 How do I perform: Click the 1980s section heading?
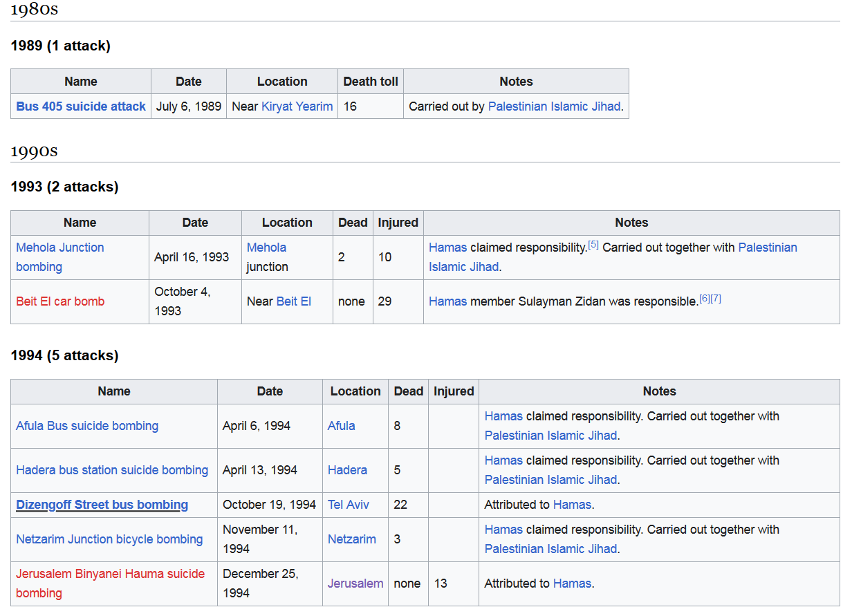[34, 10]
